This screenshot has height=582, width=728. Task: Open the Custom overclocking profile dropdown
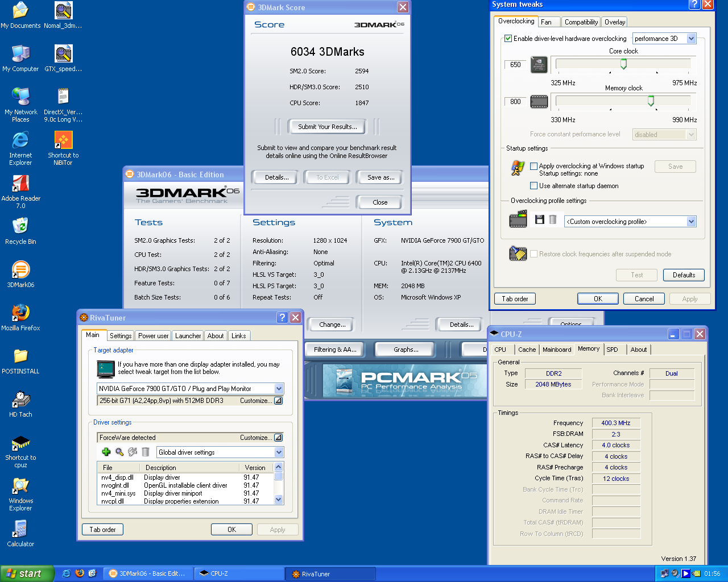[x=692, y=222]
